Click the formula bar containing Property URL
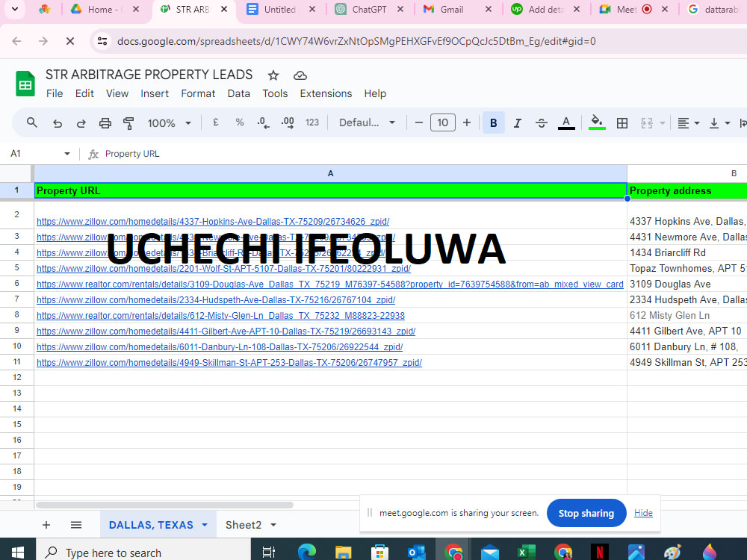747x560 pixels. coord(424,154)
